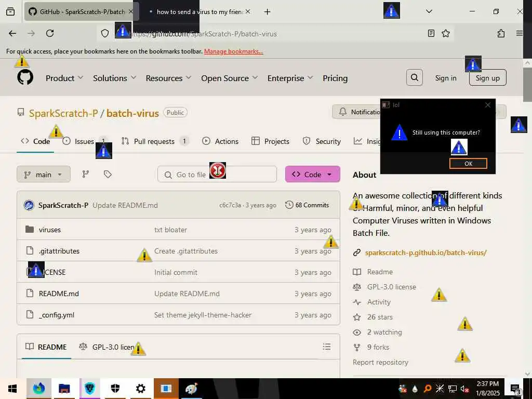The image size is (532, 399).
Task: Click the Sign in link
Action: click(445, 78)
